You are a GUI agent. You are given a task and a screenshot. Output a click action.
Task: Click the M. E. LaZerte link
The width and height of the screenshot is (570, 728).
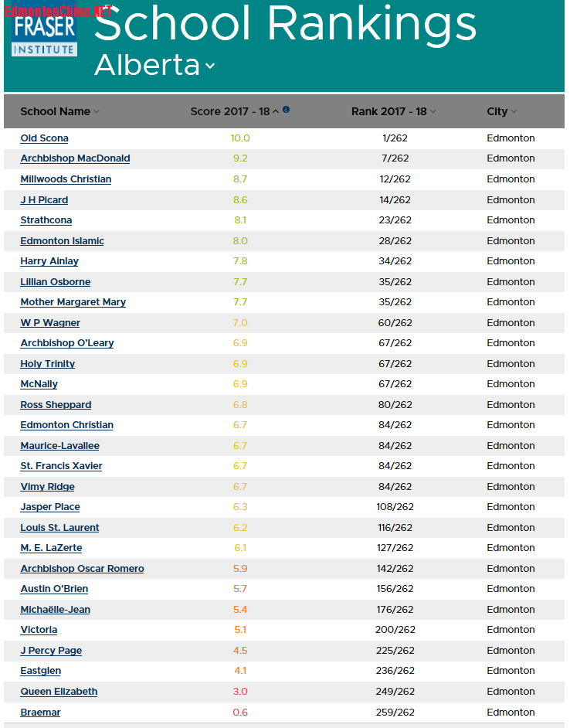pyautogui.click(x=51, y=547)
